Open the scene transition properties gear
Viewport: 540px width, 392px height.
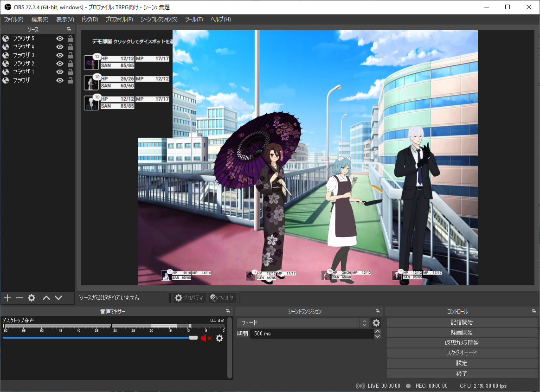376,322
